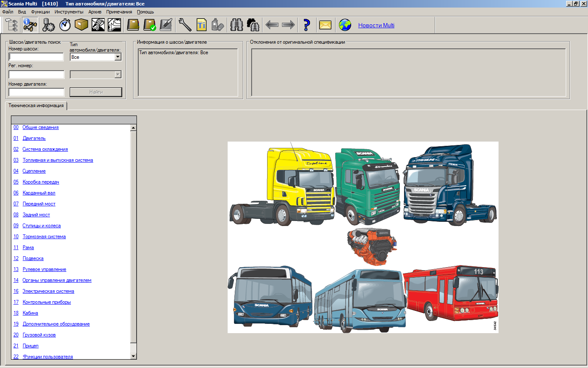The width and height of the screenshot is (588, 368).
Task: Open the Инструменты menu
Action: point(69,12)
